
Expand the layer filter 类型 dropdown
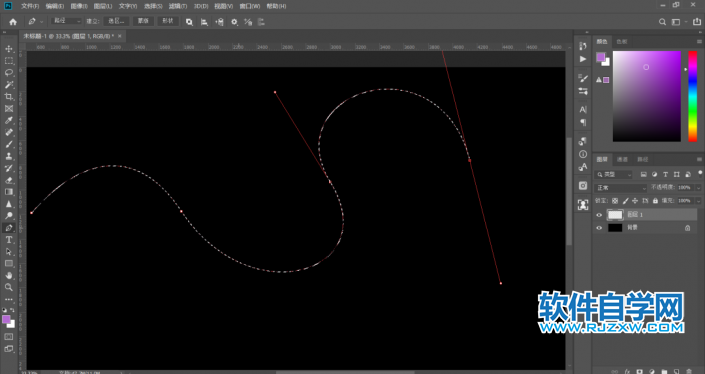point(614,174)
